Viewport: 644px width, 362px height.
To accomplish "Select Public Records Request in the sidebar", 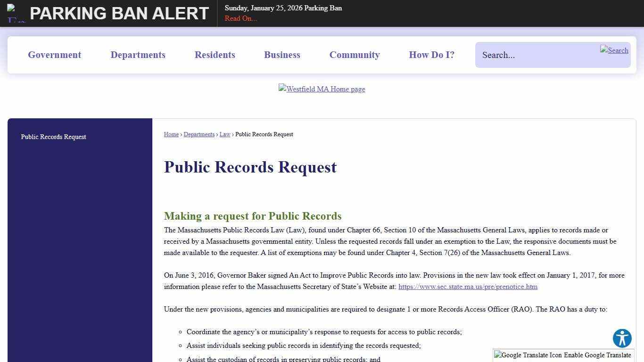I will point(53,137).
